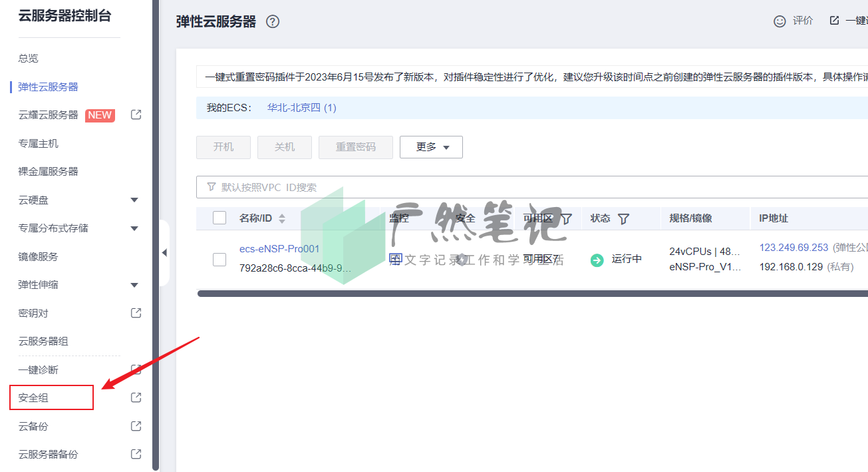This screenshot has height=472, width=868.
Task: Click the spec text 24vCPUs | 48...
Action: 705,252
